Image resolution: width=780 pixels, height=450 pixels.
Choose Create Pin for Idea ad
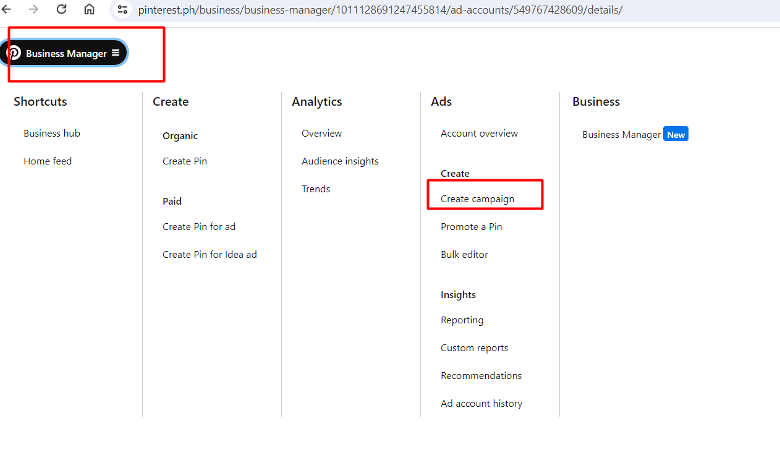pyautogui.click(x=209, y=255)
